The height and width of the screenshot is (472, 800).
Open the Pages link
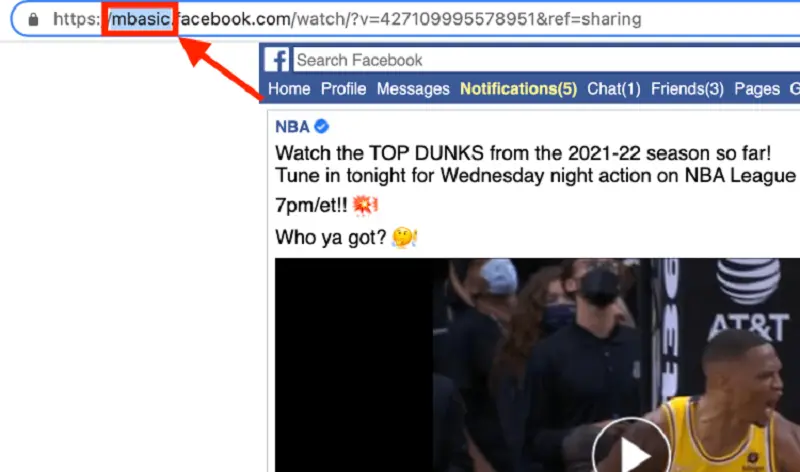click(x=757, y=89)
